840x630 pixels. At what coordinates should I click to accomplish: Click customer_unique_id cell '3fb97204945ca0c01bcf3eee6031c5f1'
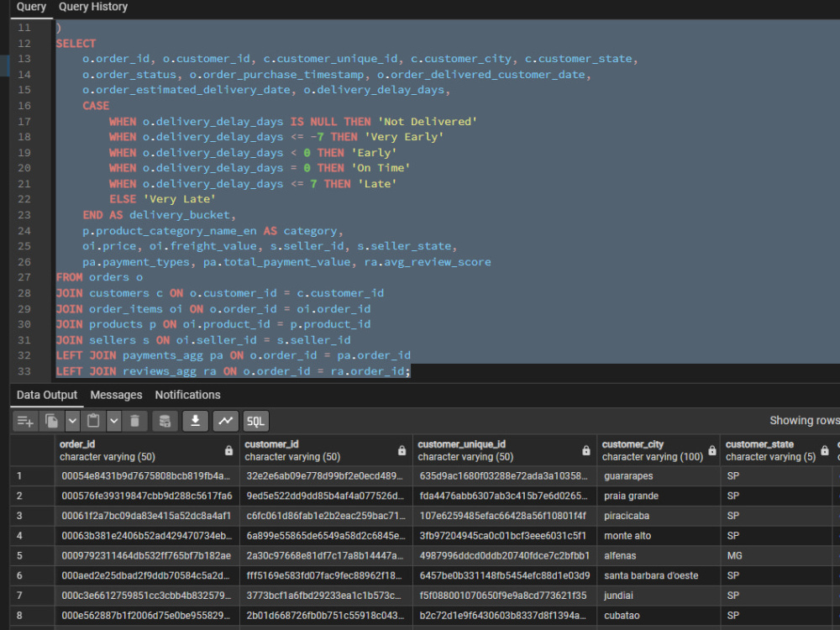(505, 536)
